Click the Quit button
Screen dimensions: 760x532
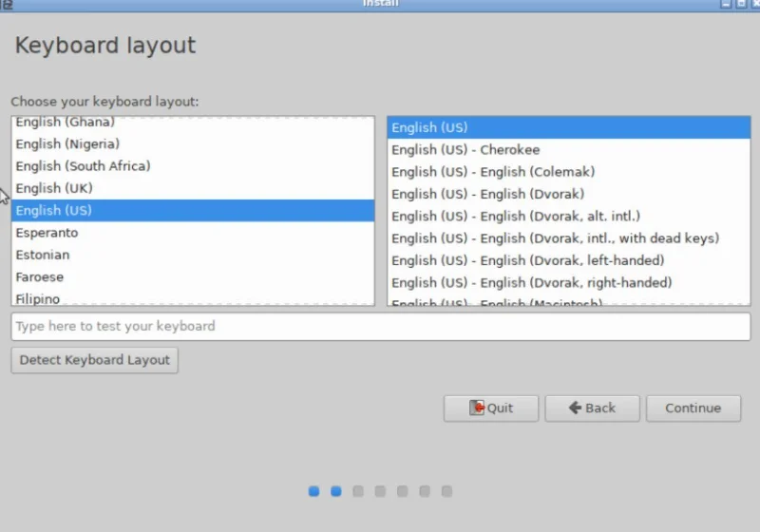(490, 408)
